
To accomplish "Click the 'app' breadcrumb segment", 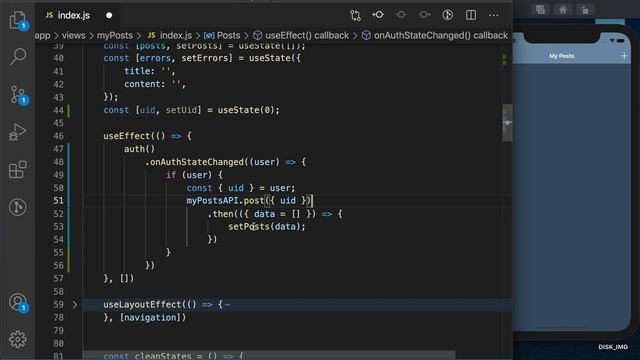I will point(42,36).
